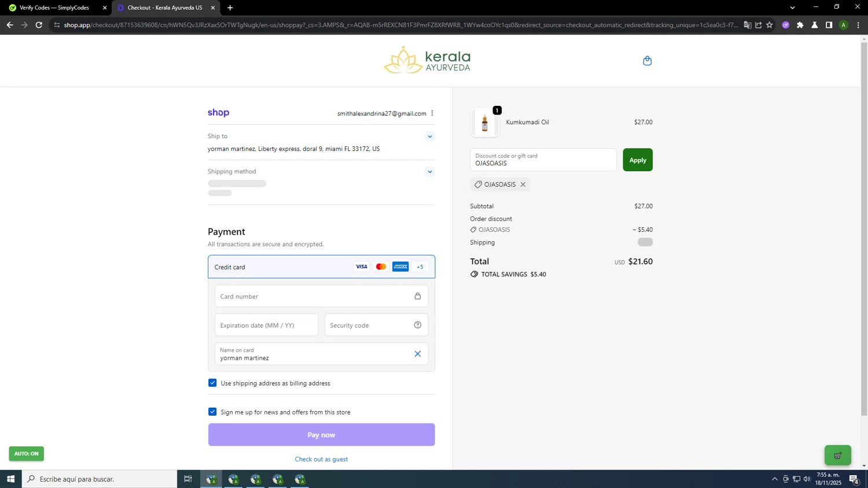Image resolution: width=868 pixels, height=488 pixels.
Task: Expand the Shipping method section
Action: pyautogui.click(x=429, y=172)
